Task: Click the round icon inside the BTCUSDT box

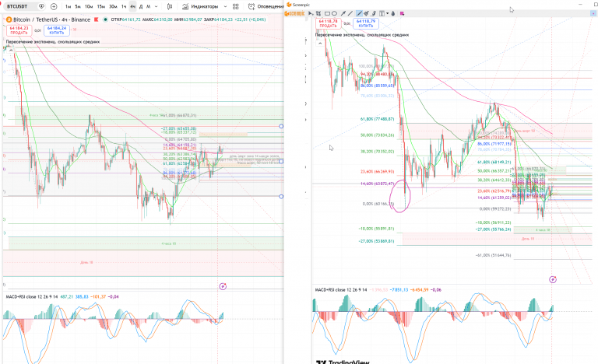Action: pyautogui.click(x=41, y=6)
